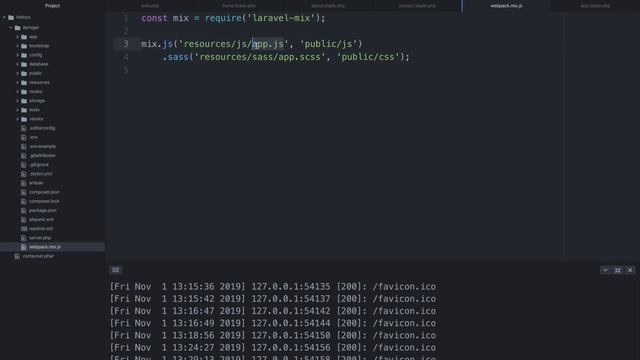This screenshot has height=360, width=640.
Task: Click 'resources/sass/app.scss' string on line 4
Action: (x=260, y=57)
